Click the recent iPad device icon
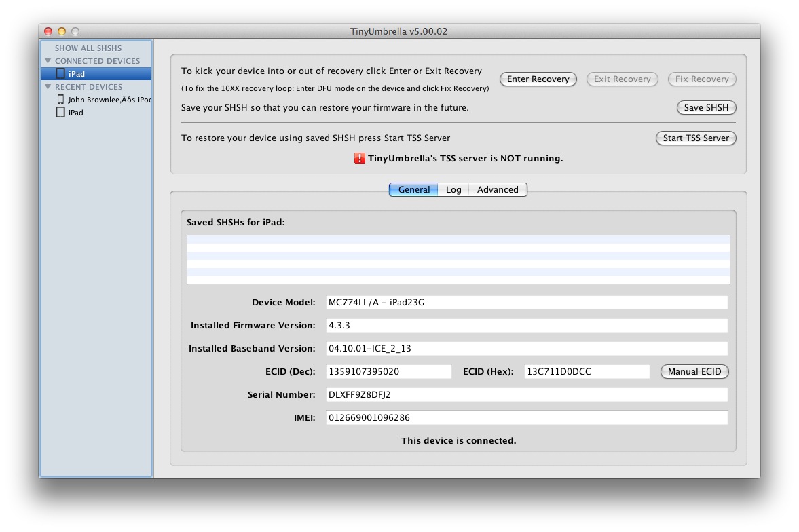799x532 pixels. tap(60, 113)
